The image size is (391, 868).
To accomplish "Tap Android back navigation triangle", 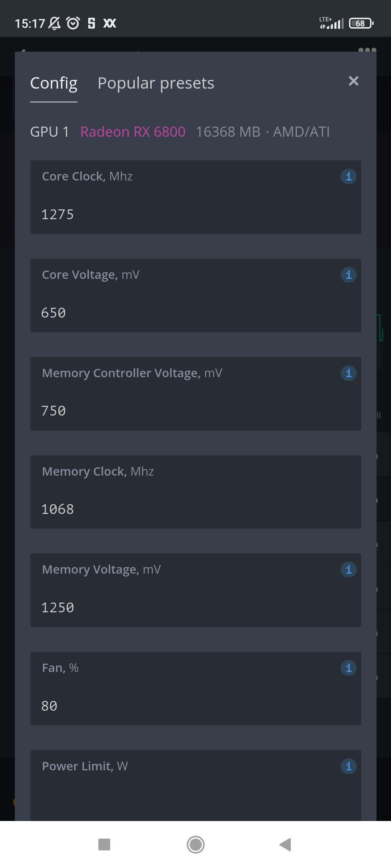I will (286, 845).
